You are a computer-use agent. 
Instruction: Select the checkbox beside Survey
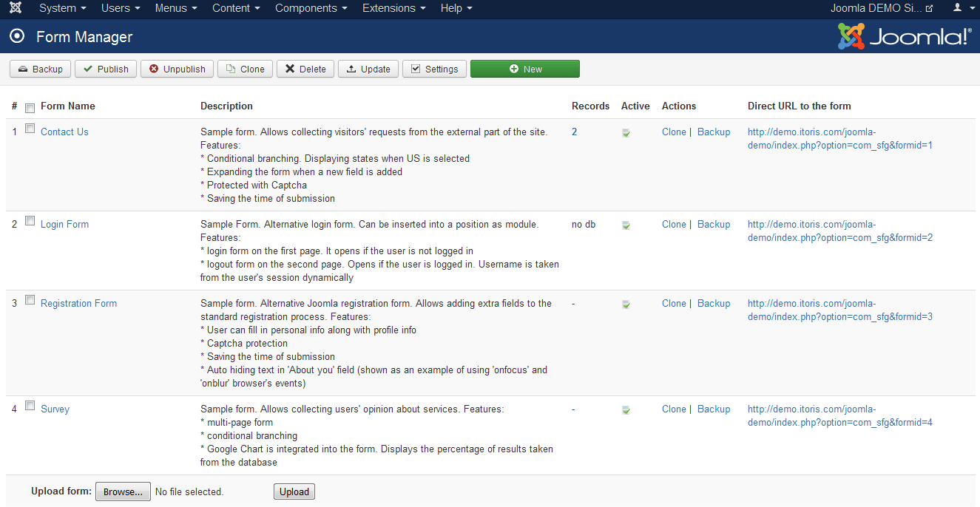[x=30, y=404]
